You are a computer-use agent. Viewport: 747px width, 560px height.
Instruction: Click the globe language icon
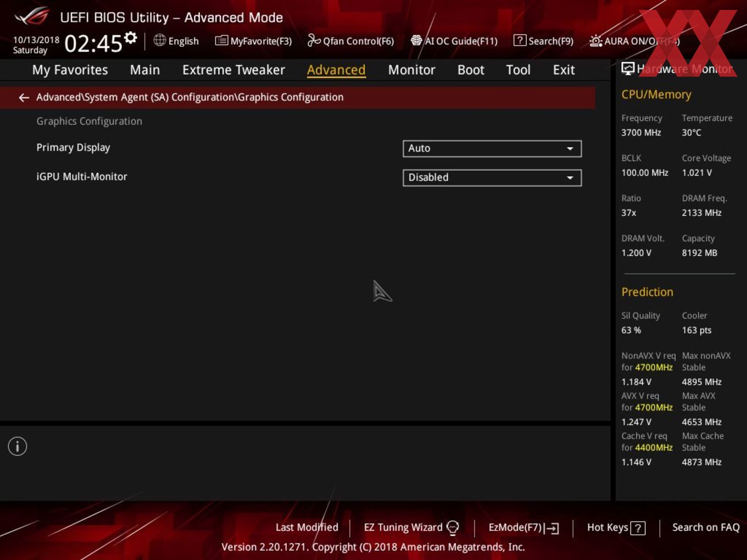coord(159,40)
